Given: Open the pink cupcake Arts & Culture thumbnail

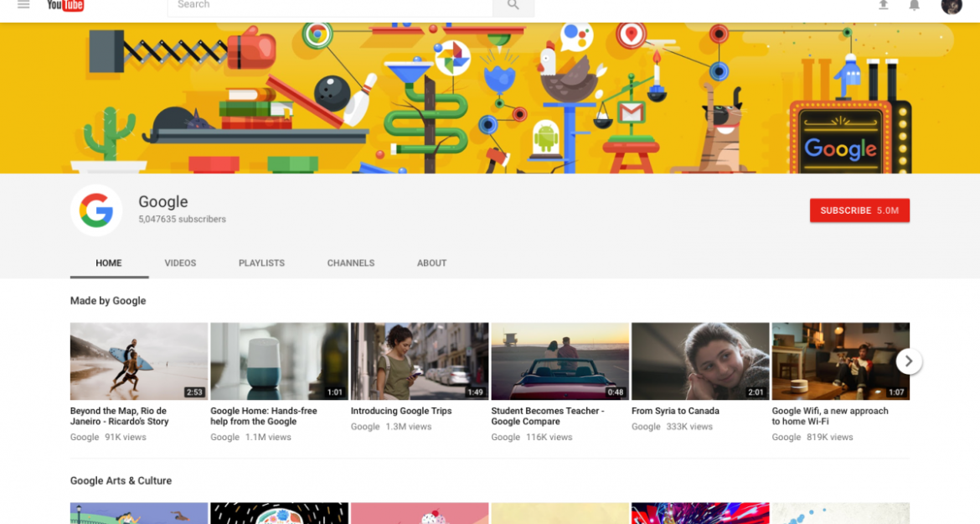Looking at the screenshot, I should click(420, 513).
